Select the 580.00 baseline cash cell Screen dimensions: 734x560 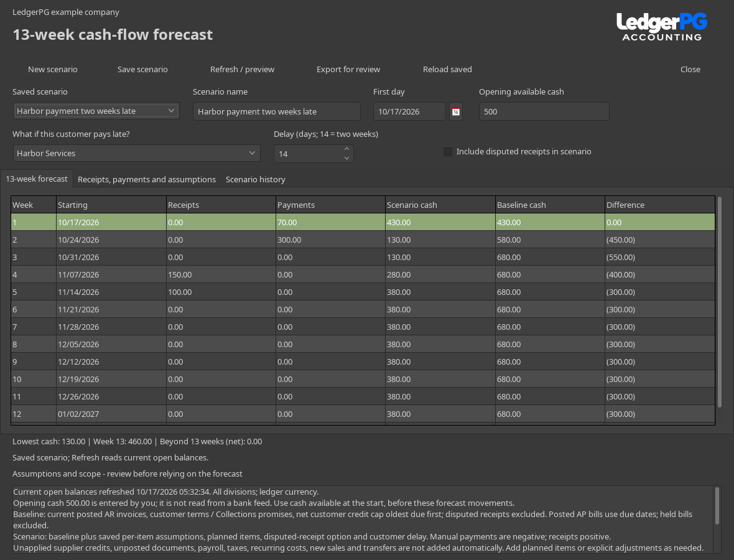550,240
